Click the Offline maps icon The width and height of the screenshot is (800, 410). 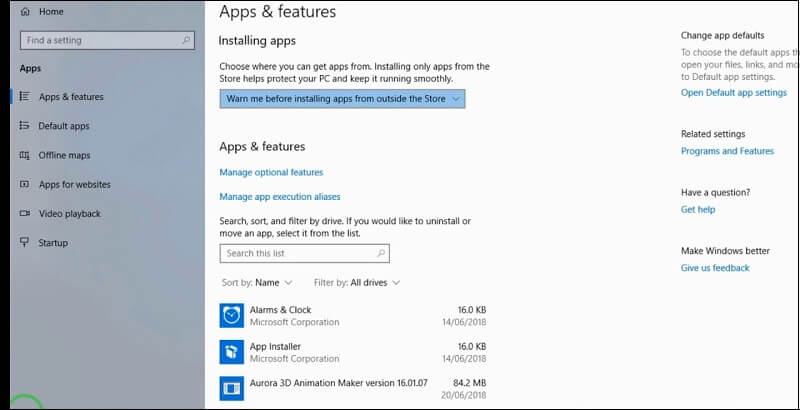pos(24,155)
